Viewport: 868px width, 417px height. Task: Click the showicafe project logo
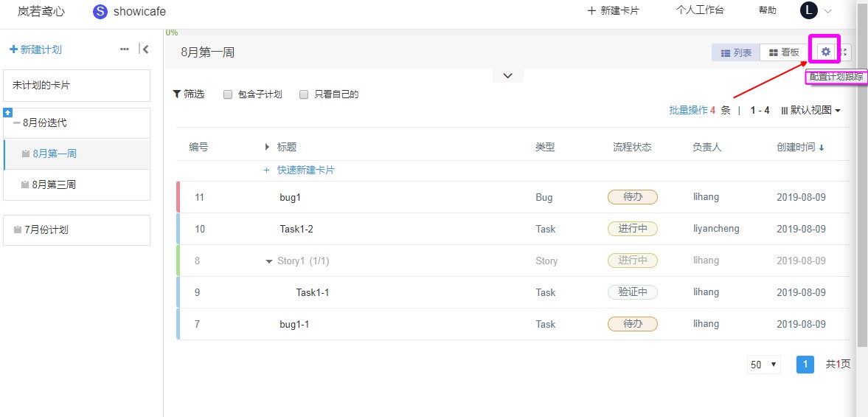point(100,11)
